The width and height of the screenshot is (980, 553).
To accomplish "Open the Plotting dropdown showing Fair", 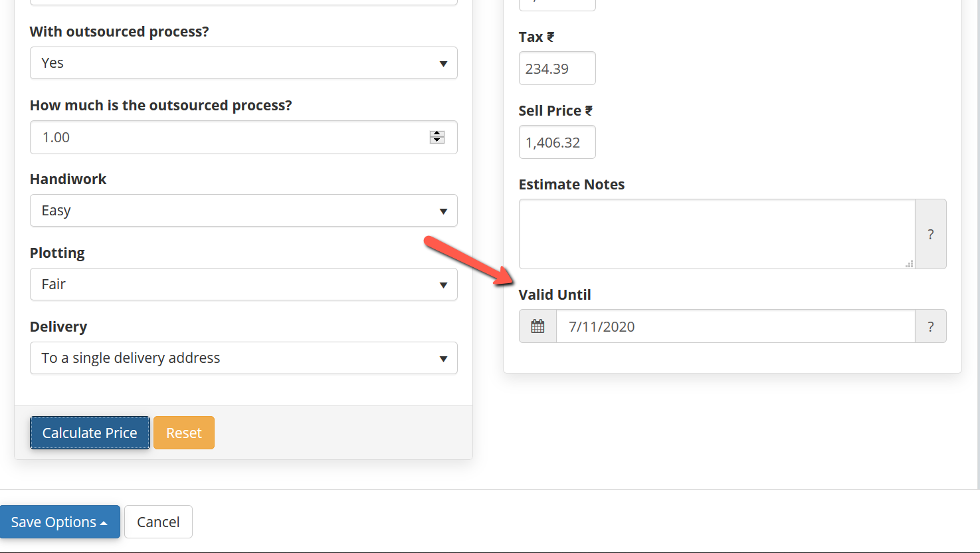I will click(244, 284).
